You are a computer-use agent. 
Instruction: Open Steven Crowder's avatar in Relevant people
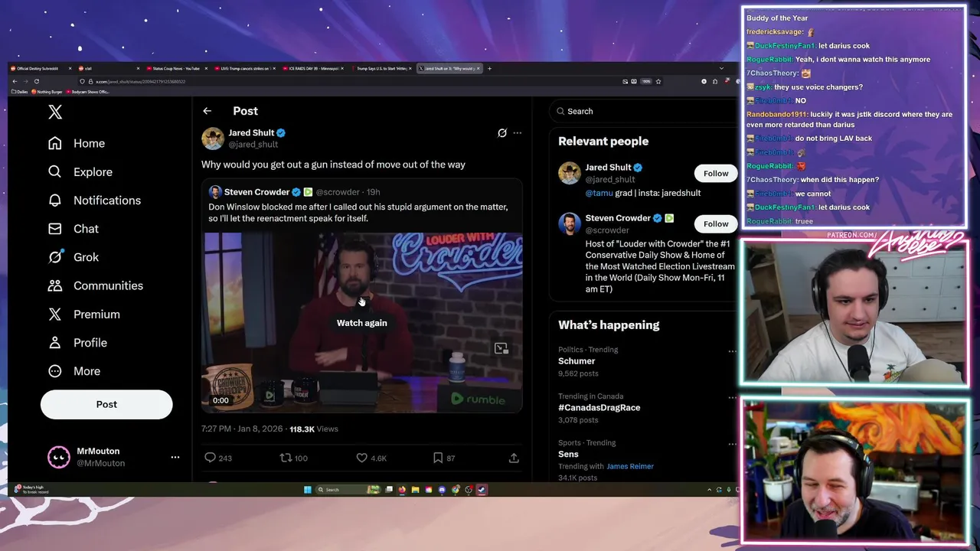pos(569,223)
